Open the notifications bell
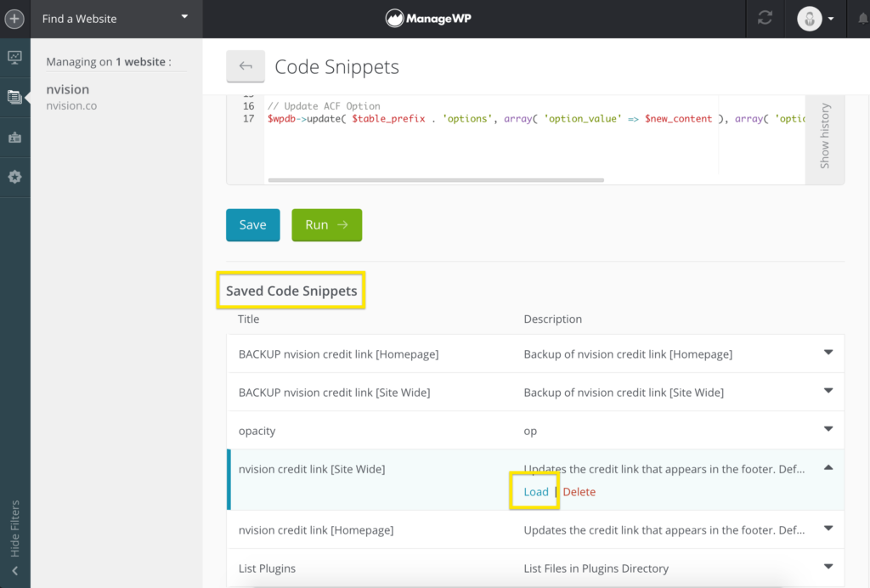This screenshot has width=870, height=588. (x=863, y=19)
